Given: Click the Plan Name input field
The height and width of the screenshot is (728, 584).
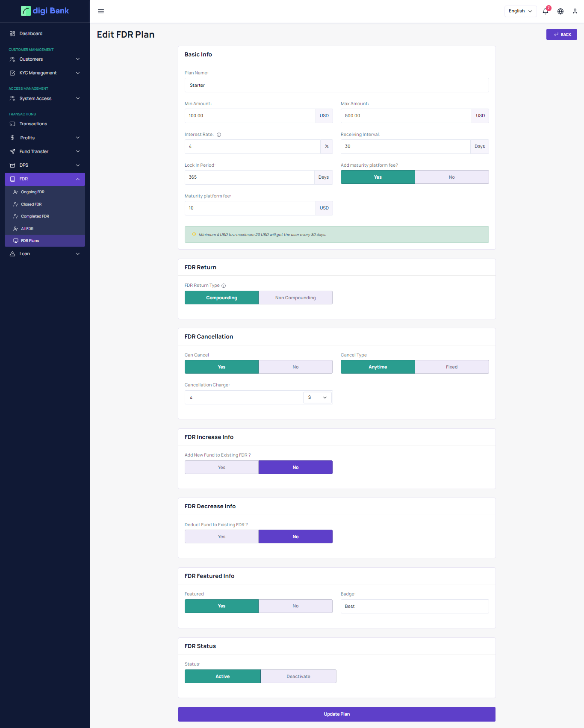Looking at the screenshot, I should [x=336, y=85].
